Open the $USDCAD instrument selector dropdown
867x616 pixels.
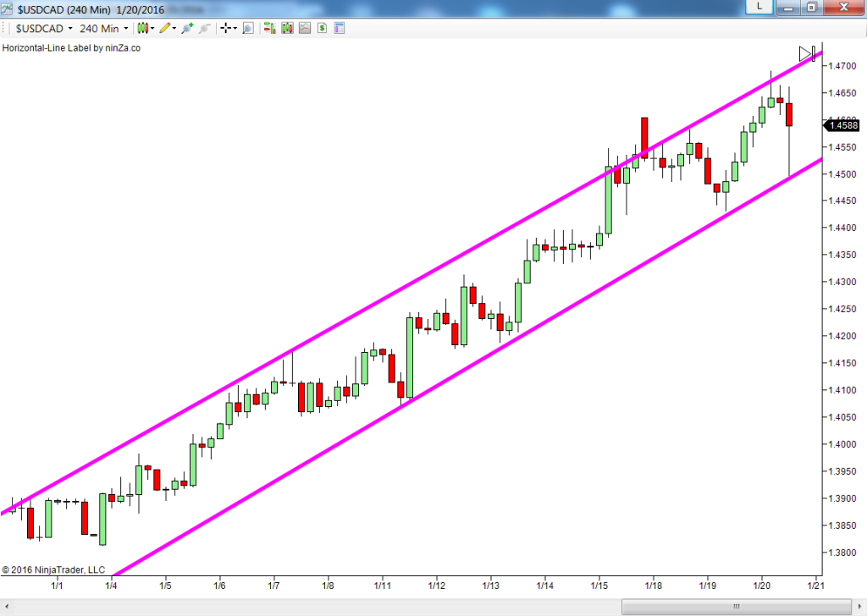(x=44, y=28)
